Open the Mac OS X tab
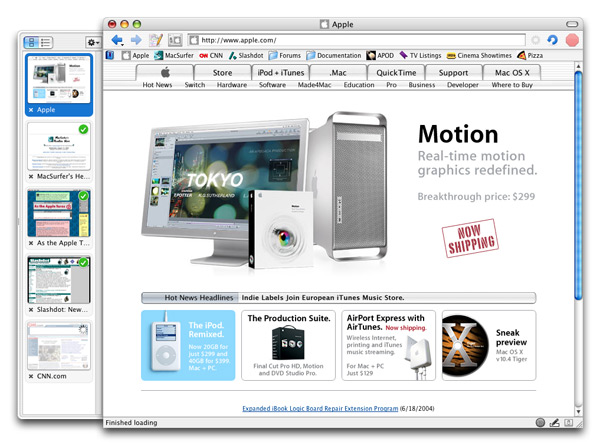Viewport: 600px width, 445px height. [x=512, y=72]
